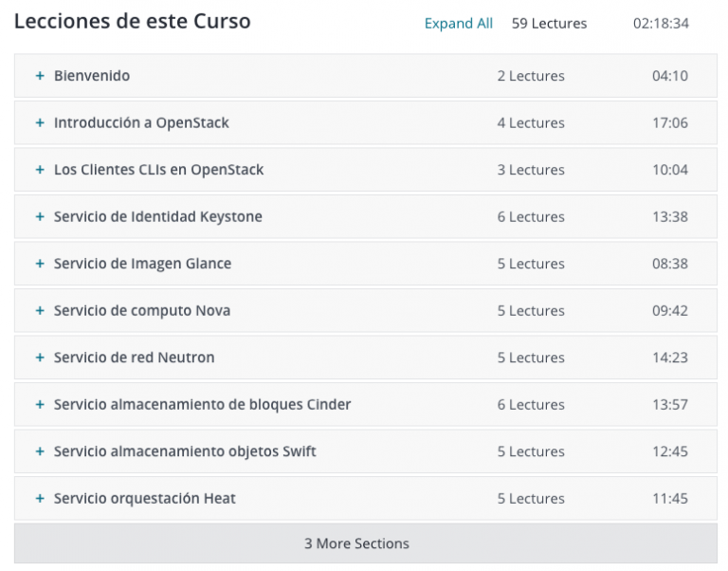Click plus icon for Servicio de red Neutron

click(x=40, y=358)
